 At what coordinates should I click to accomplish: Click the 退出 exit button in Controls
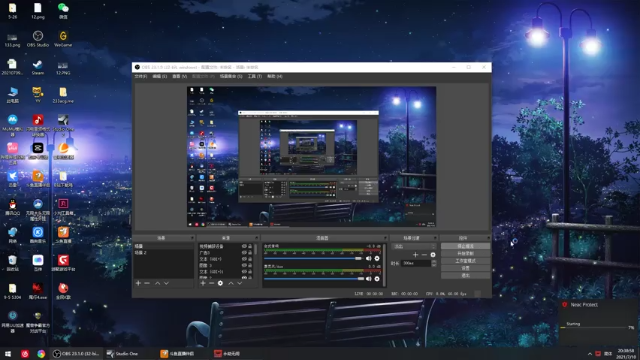click(x=466, y=276)
